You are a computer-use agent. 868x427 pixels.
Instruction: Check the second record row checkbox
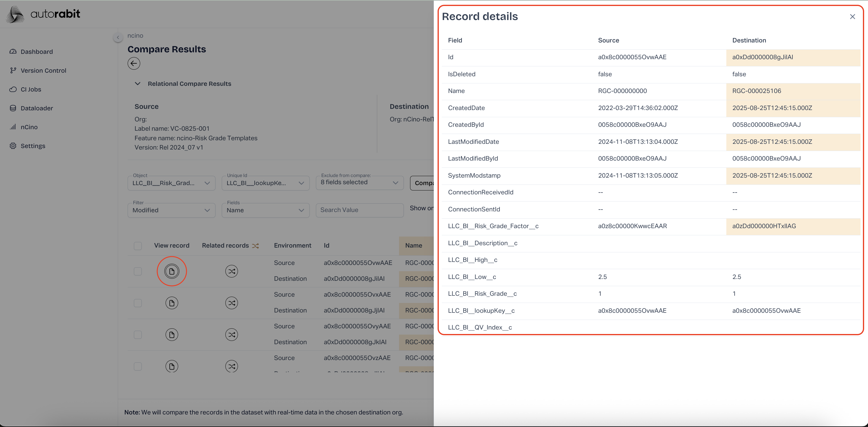(138, 303)
